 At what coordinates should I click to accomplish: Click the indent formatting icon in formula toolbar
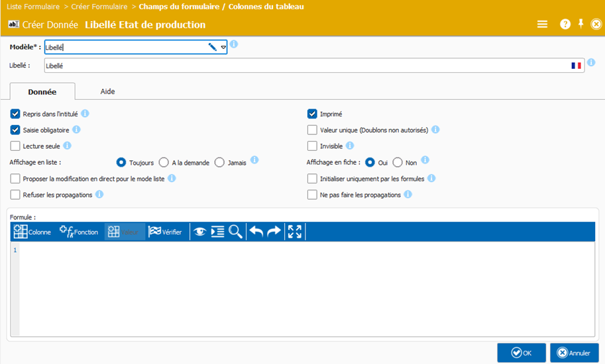(x=217, y=232)
